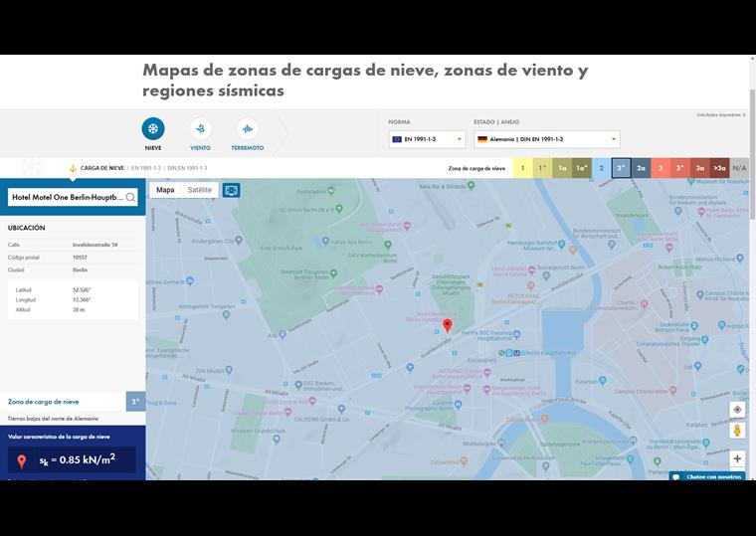The width and height of the screenshot is (756, 536).
Task: Click the postal code 10557 value
Action: 80,258
